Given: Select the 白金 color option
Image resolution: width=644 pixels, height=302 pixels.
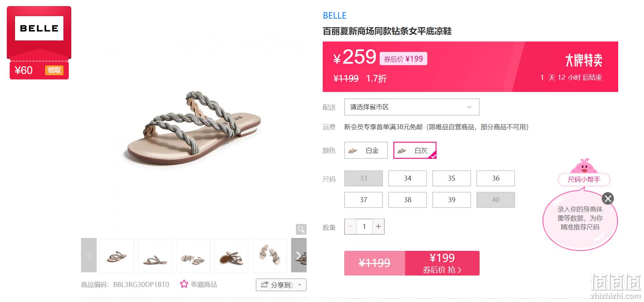Looking at the screenshot, I should (x=366, y=150).
